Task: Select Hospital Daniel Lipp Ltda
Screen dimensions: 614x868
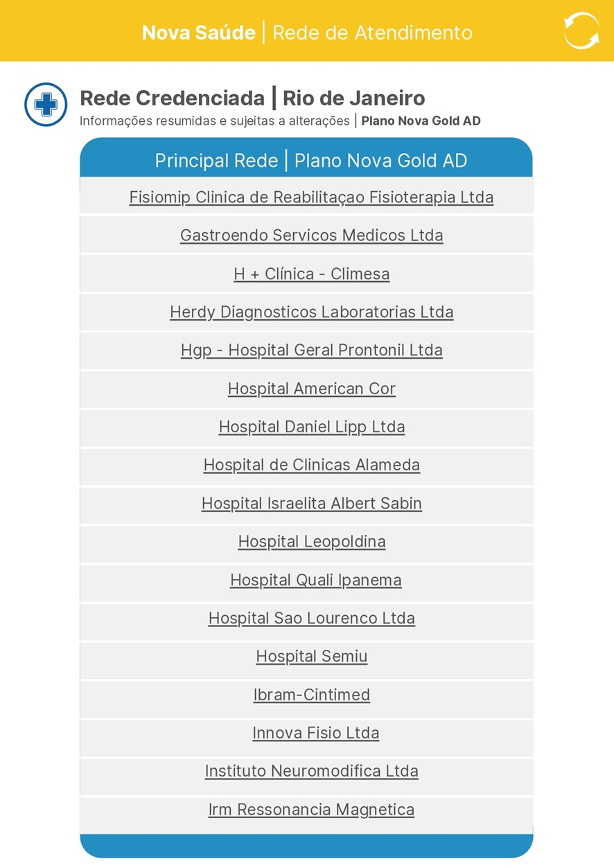Action: coord(311,427)
